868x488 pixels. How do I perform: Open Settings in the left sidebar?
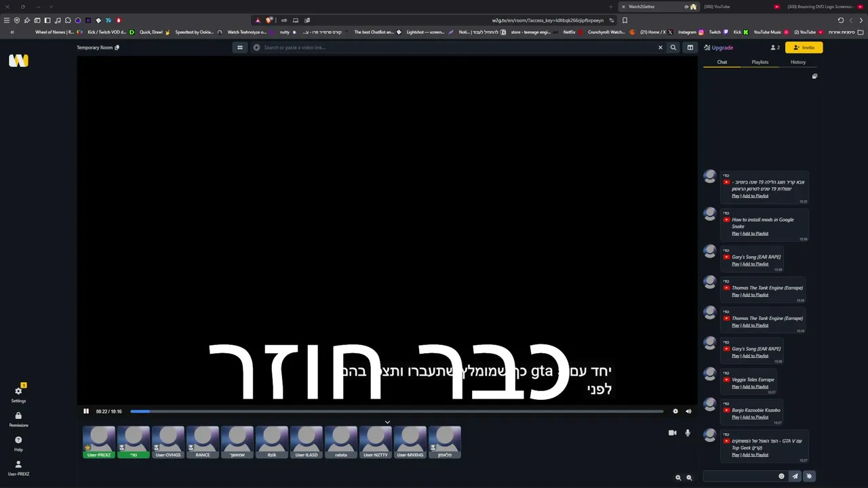[x=18, y=394]
